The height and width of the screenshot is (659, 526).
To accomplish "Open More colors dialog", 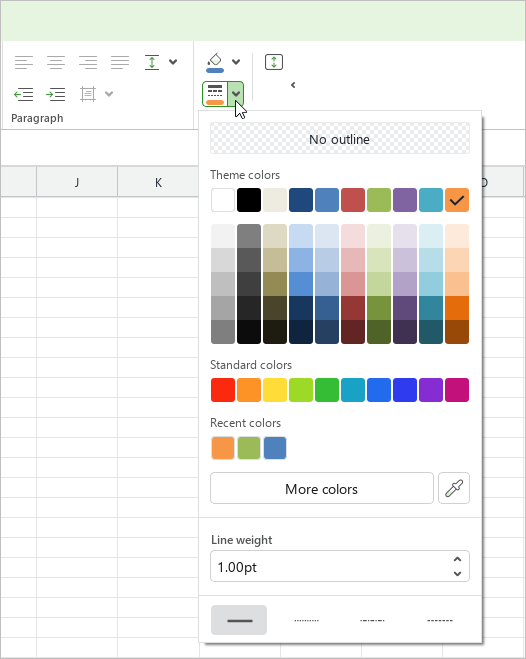I will 322,488.
